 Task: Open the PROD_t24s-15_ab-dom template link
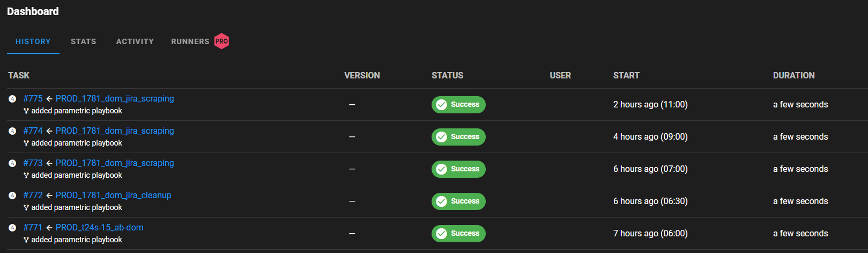click(100, 228)
